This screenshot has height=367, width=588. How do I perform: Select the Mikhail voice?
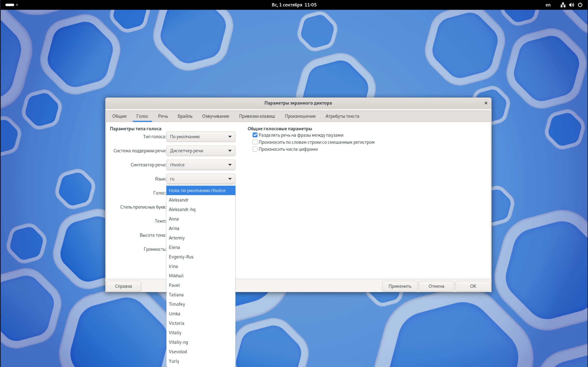point(201,276)
